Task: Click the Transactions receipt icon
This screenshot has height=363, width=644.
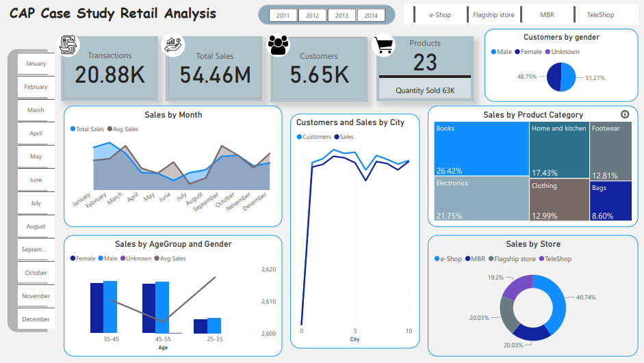Action: pyautogui.click(x=67, y=44)
